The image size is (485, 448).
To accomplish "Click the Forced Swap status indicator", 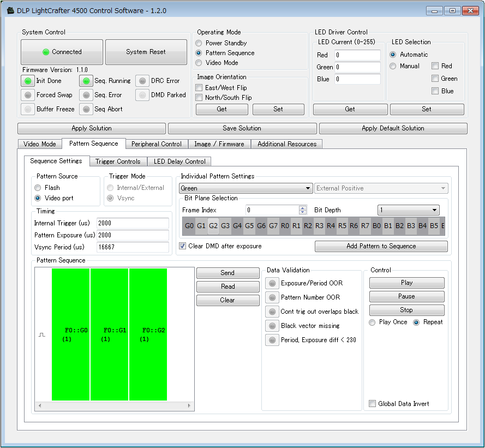I will pos(27,95).
